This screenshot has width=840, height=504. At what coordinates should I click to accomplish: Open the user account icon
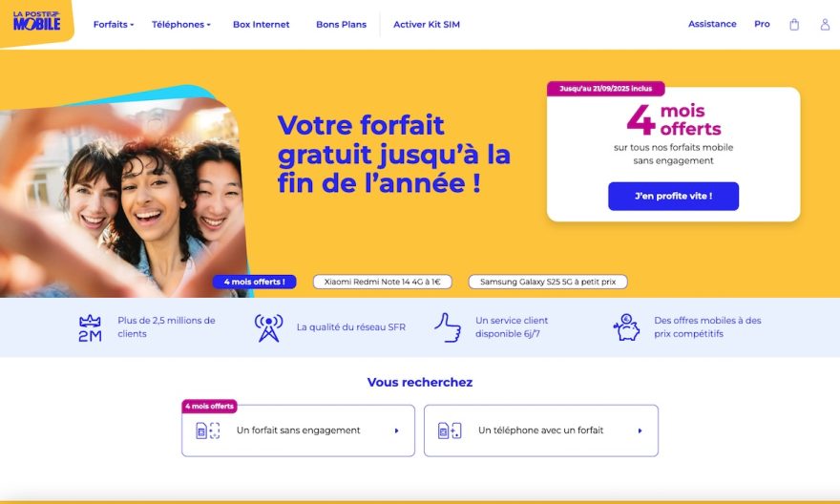click(825, 24)
